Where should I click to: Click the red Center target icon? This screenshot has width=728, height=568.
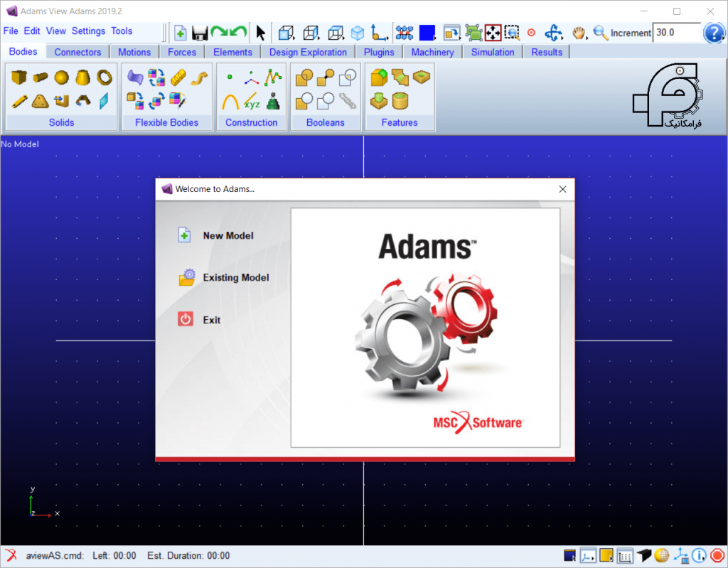click(532, 33)
